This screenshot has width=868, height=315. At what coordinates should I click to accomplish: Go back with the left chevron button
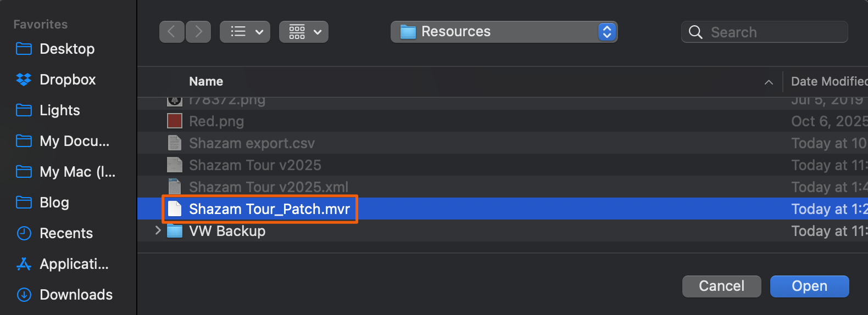[171, 32]
